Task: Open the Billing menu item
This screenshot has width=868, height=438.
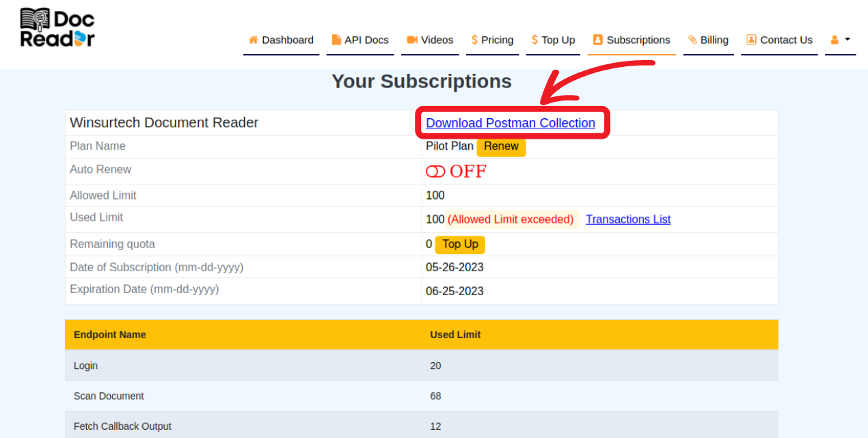Action: (x=708, y=40)
